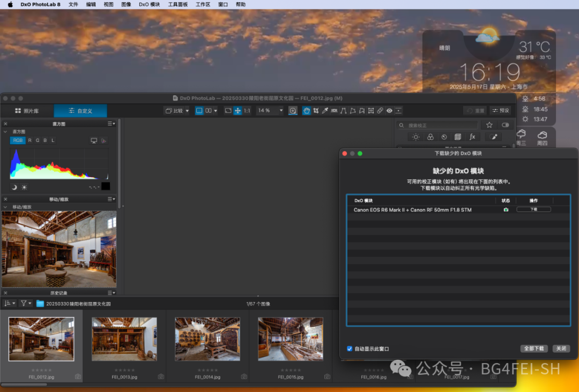Select FEI_0013.jpg thumbnail

[124, 340]
